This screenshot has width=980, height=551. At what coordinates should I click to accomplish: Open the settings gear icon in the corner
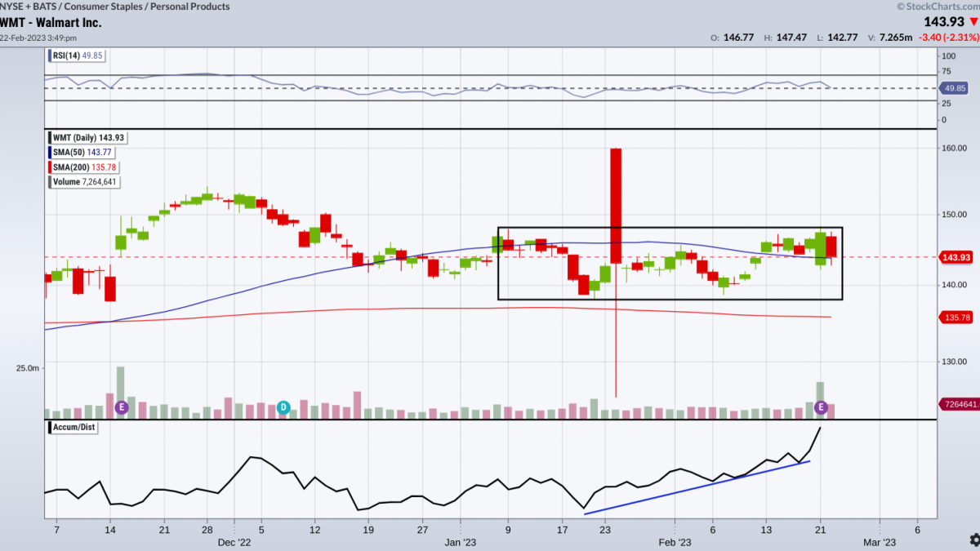(x=974, y=540)
